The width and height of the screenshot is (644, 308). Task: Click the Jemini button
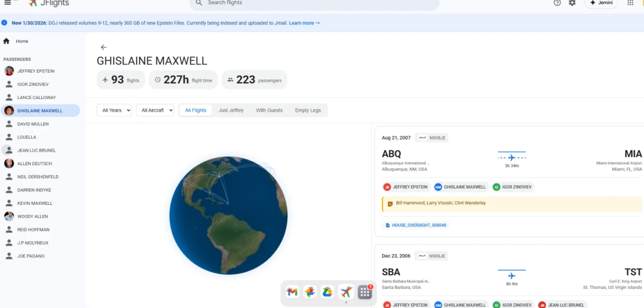[x=600, y=3]
